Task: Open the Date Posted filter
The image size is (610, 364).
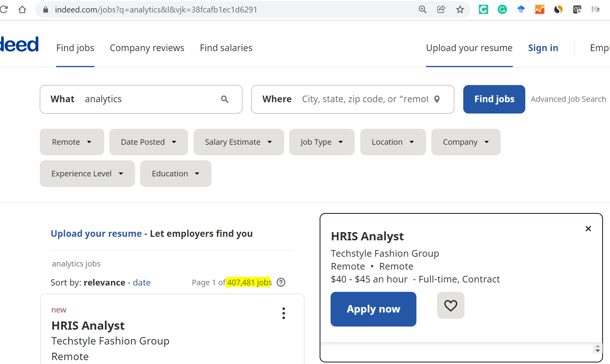Action: (148, 142)
